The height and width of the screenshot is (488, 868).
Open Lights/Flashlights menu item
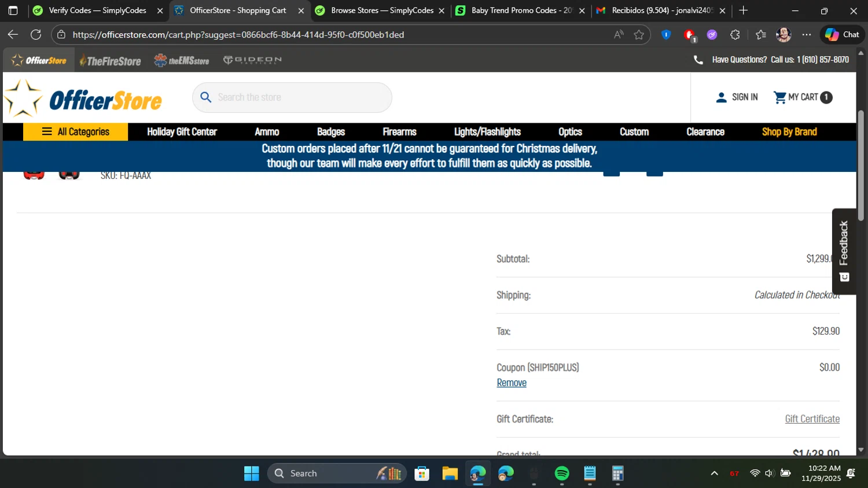tap(487, 131)
